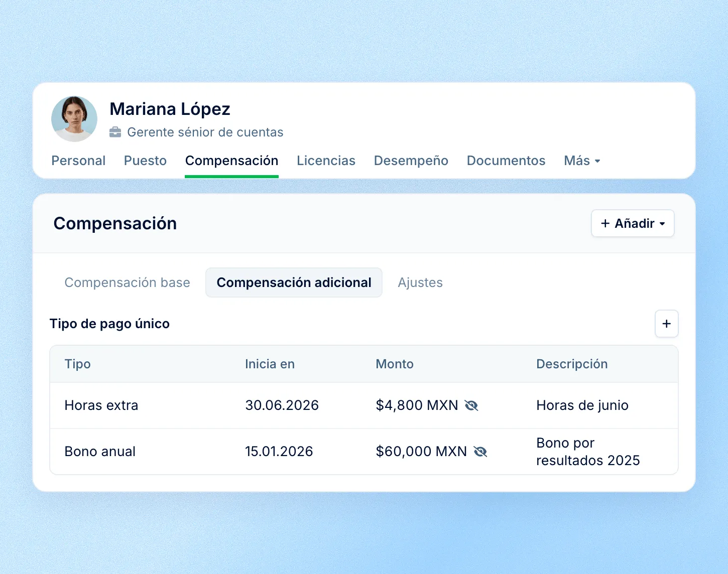This screenshot has width=728, height=574.
Task: Click the Descripción column header
Action: 572,364
